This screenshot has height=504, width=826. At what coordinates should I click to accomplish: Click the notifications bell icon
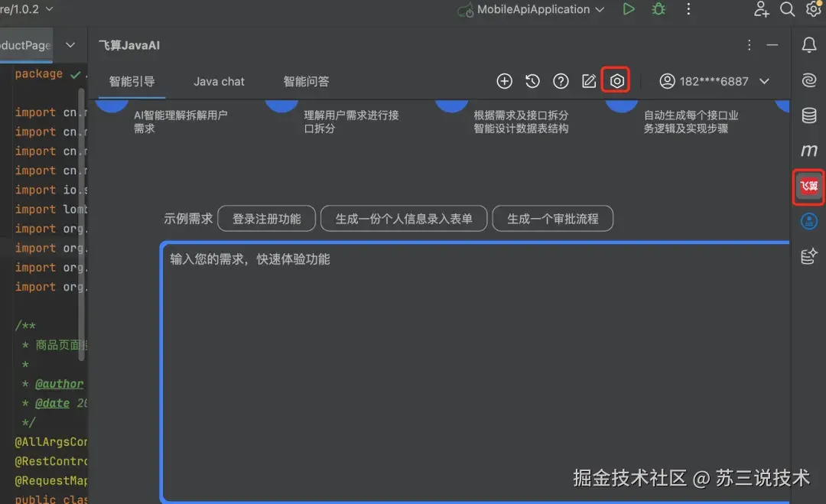(x=808, y=45)
